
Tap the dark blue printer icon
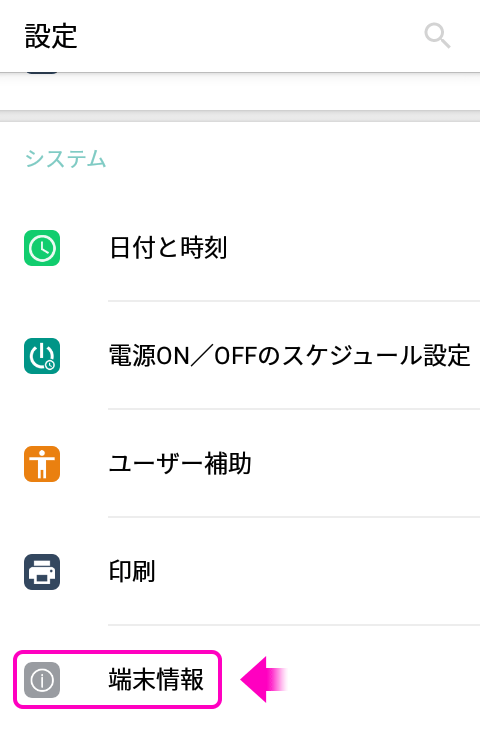pyautogui.click(x=42, y=572)
